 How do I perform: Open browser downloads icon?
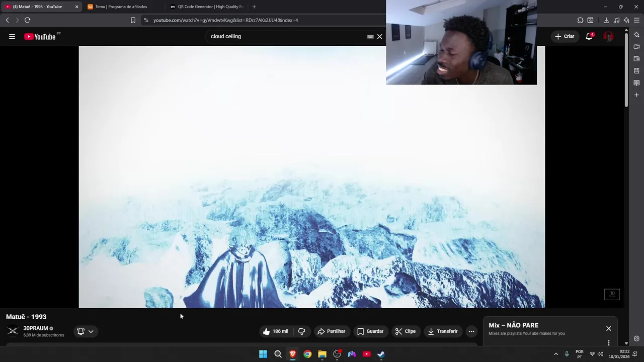pos(606,20)
